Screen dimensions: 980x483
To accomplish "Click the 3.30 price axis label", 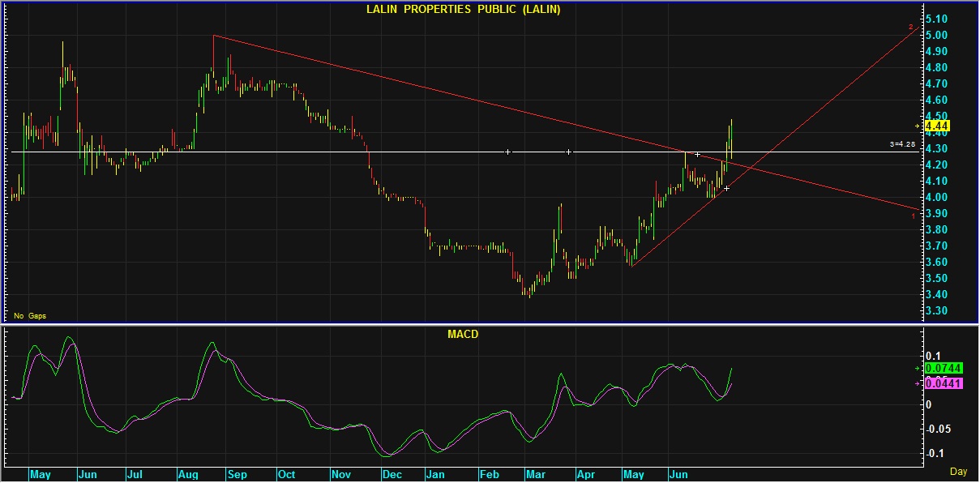I will [937, 310].
